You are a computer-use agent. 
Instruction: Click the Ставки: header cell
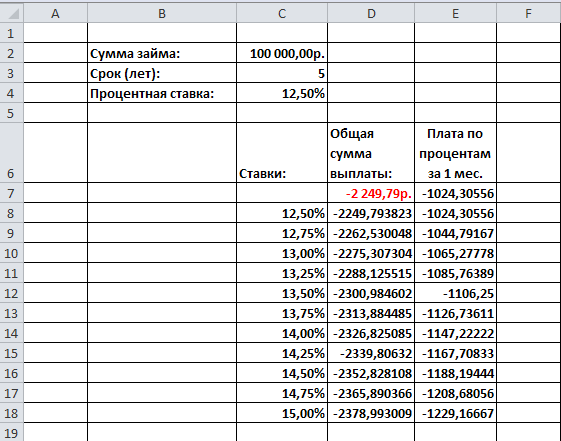[282, 153]
